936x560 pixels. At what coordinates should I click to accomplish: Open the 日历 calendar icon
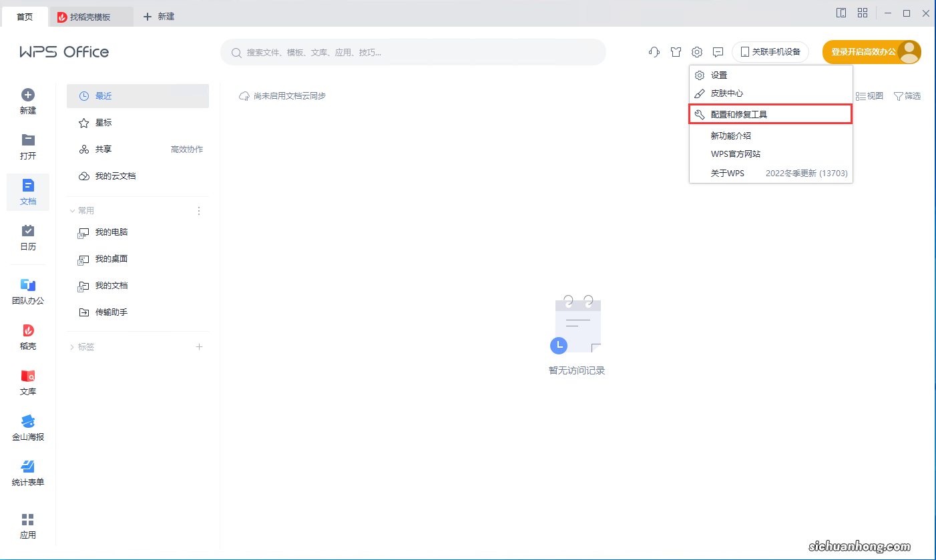click(x=28, y=230)
